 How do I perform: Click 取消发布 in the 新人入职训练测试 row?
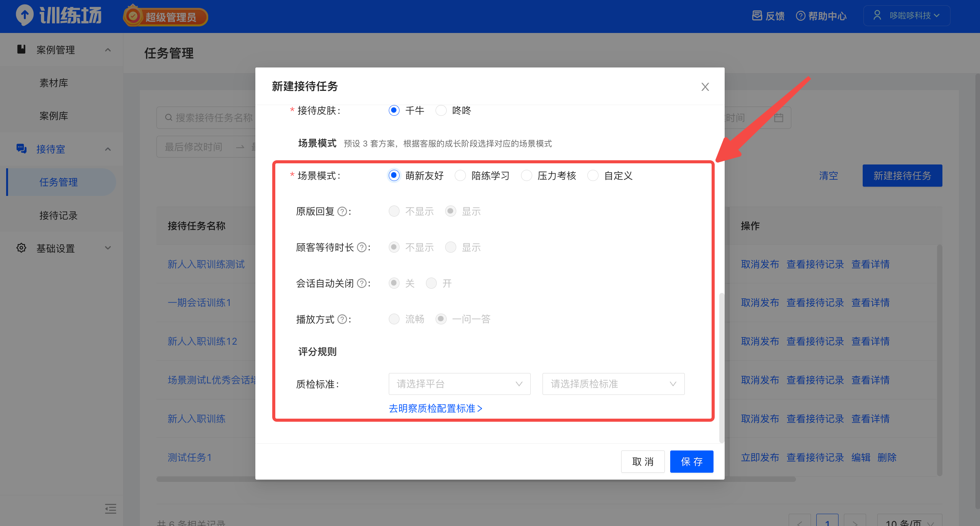(760, 264)
